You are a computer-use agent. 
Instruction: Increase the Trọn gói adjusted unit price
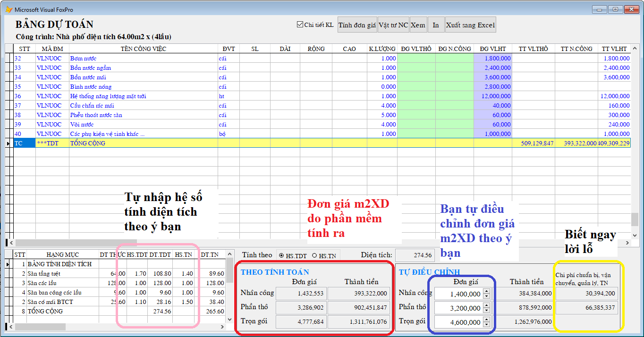(487, 320)
